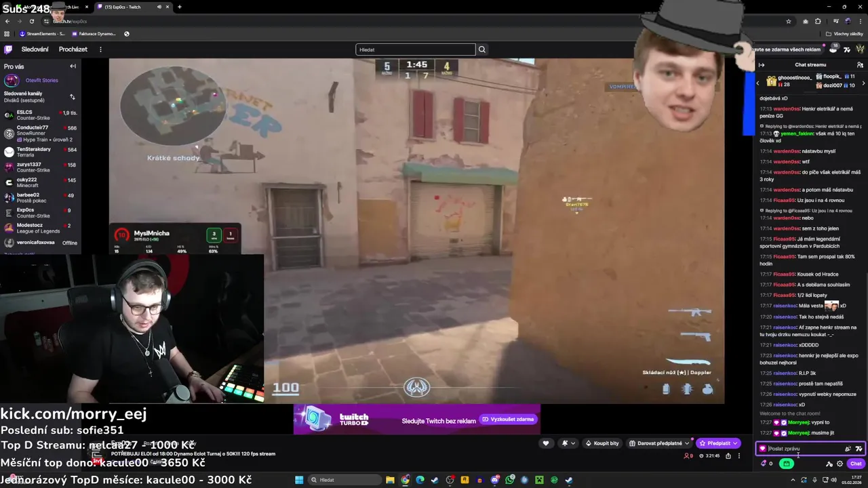Open emote picker in chat input

(848, 449)
